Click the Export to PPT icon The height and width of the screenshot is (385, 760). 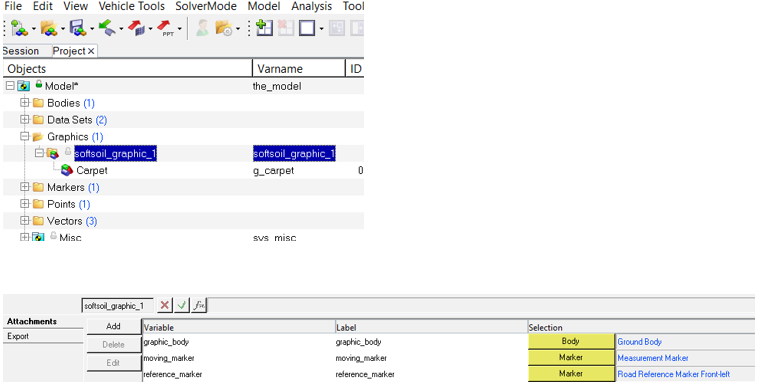(x=166, y=28)
